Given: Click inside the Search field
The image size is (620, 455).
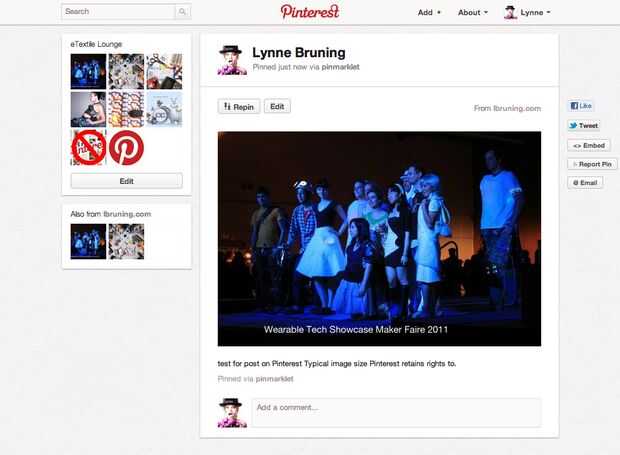Looking at the screenshot, I should 118,11.
